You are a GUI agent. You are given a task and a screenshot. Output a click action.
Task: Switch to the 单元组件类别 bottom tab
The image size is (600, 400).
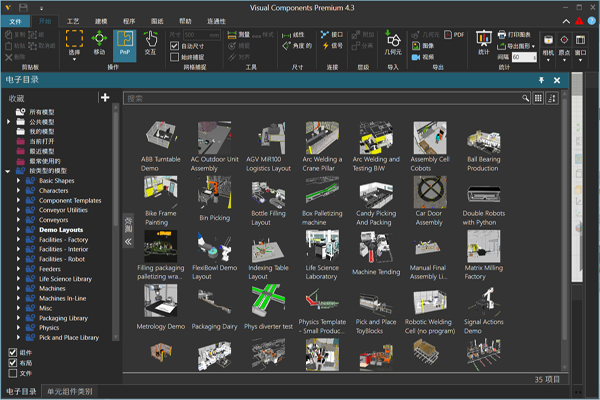tap(70, 392)
